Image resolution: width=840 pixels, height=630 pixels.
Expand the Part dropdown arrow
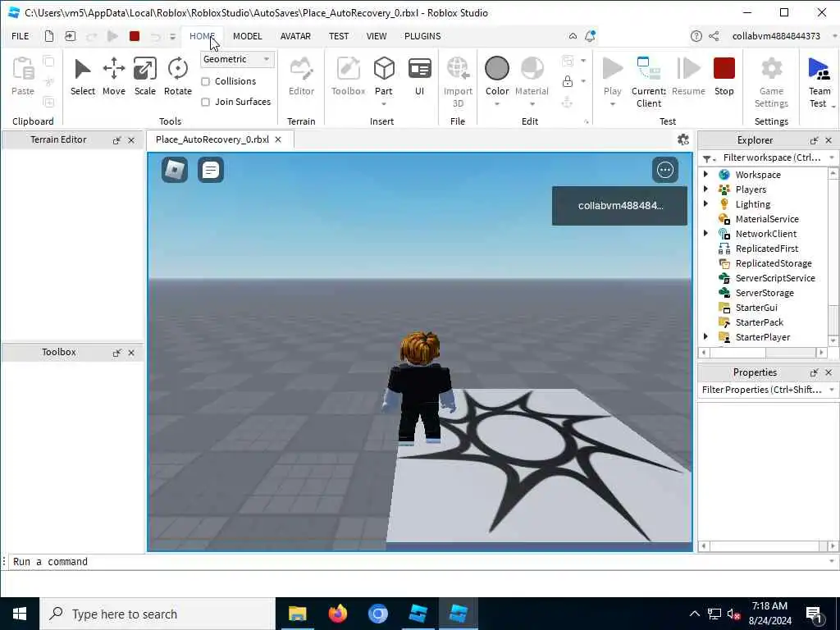[384, 104]
